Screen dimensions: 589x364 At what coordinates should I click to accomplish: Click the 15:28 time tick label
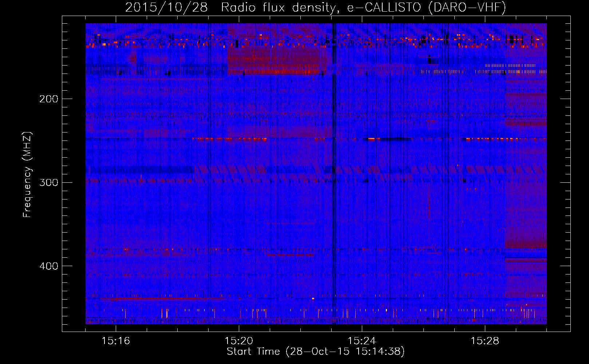[485, 341]
